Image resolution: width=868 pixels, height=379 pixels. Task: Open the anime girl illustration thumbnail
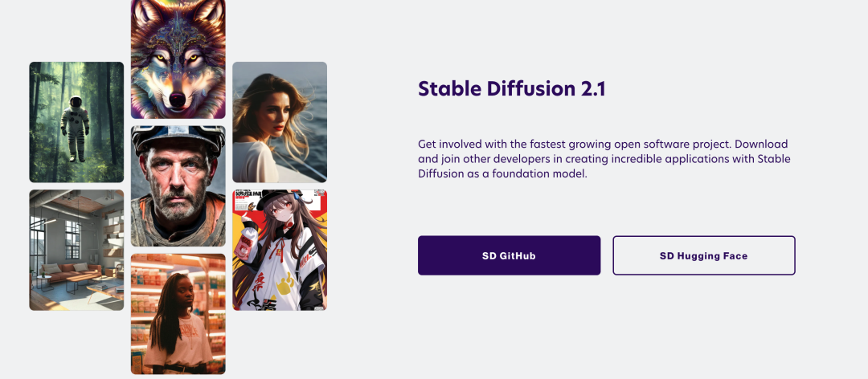click(x=280, y=250)
